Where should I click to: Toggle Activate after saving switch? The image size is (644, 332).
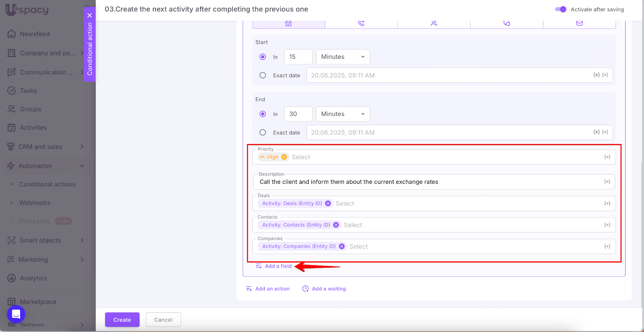pos(561,9)
